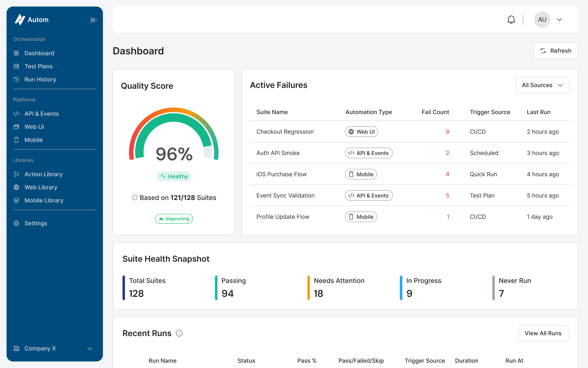Click Profile Update Flow suite name

pyautogui.click(x=283, y=217)
